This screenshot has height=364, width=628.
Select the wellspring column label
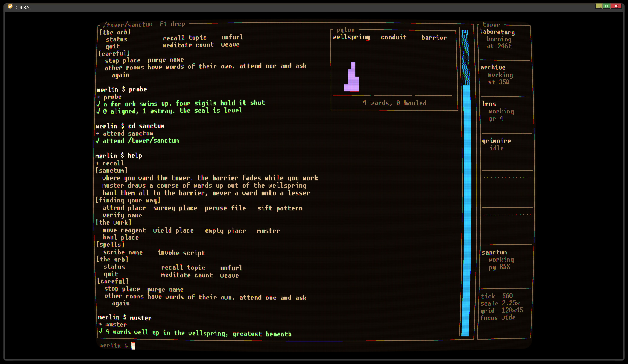click(351, 37)
